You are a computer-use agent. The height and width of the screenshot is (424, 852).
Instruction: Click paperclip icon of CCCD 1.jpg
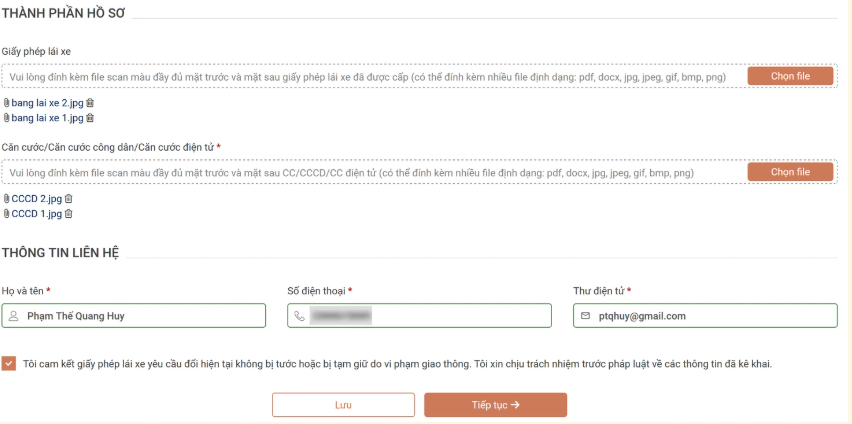tap(6, 214)
